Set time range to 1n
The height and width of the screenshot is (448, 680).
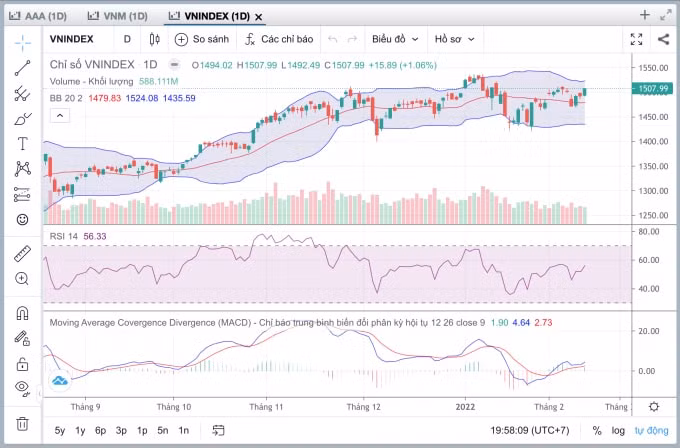tap(184, 431)
